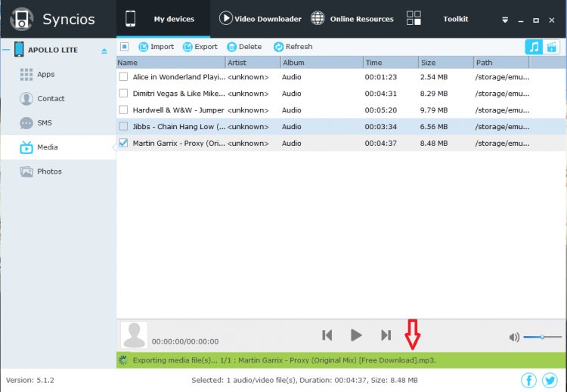This screenshot has height=392, width=567.
Task: Click the Refresh button
Action: 293,47
